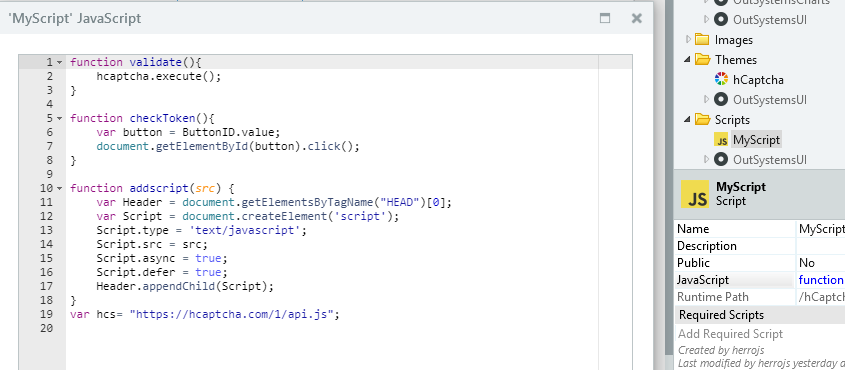Maximize the MyScript JavaScript editor window
Screen dimensions: 845x370
605,18
